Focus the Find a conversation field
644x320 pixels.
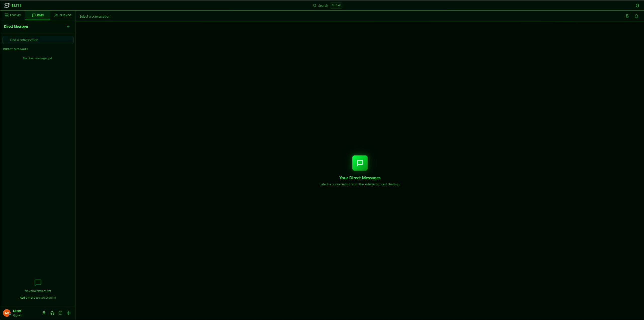[x=38, y=40]
